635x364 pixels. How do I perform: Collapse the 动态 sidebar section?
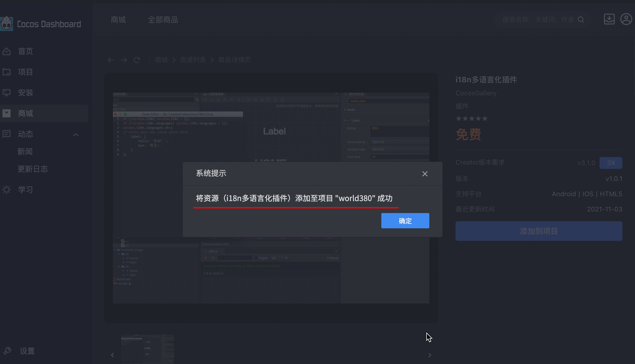click(x=76, y=135)
